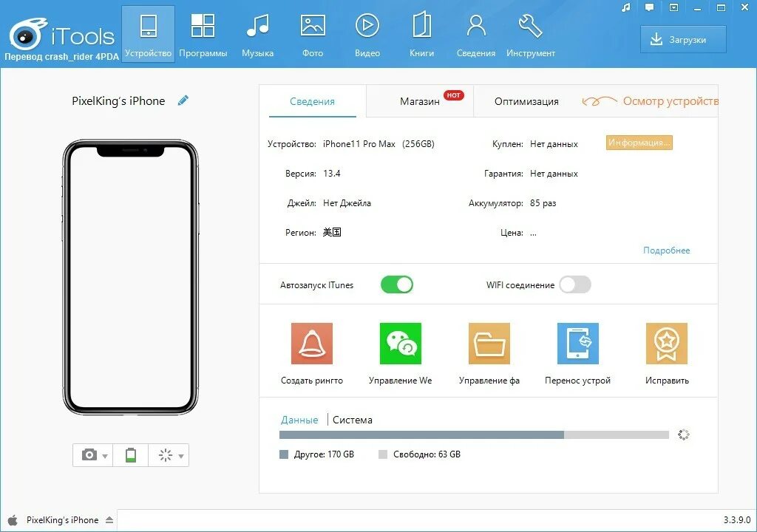Click the battery value 85 раз
The width and height of the screenshot is (757, 532).
[543, 202]
